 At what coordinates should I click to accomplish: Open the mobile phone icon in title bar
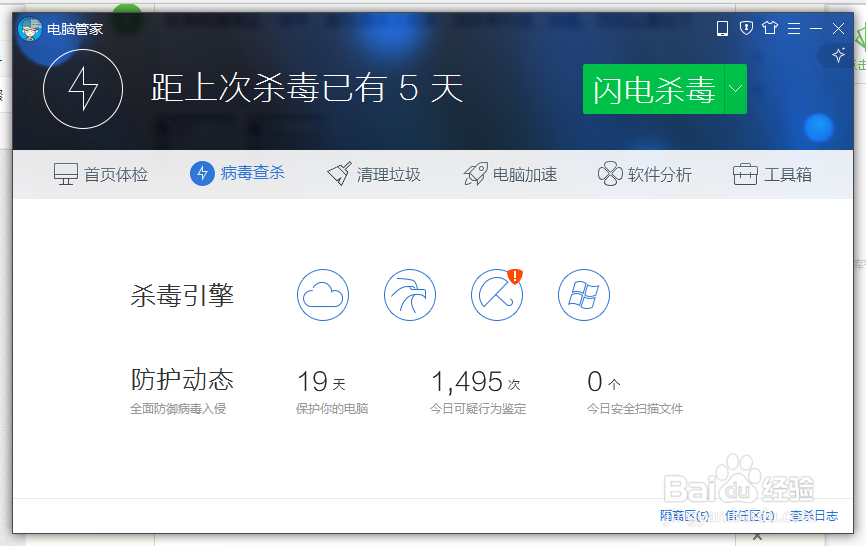(x=722, y=28)
